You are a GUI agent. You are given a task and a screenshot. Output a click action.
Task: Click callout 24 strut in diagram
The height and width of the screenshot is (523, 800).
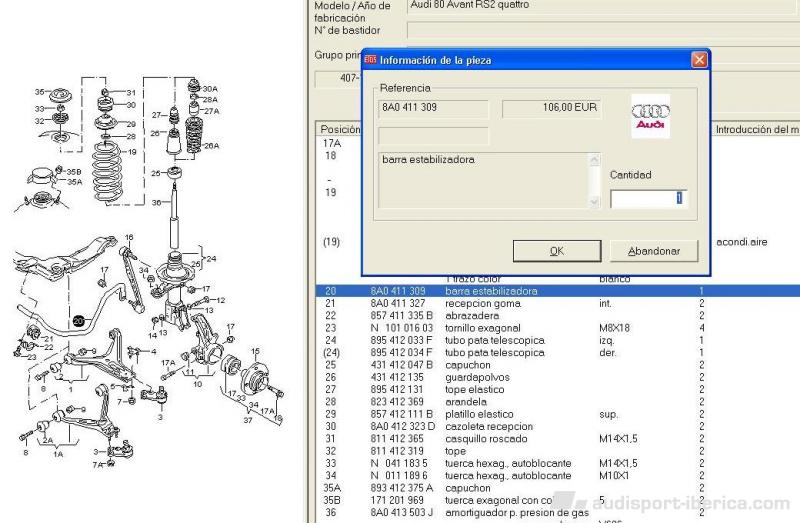click(211, 259)
